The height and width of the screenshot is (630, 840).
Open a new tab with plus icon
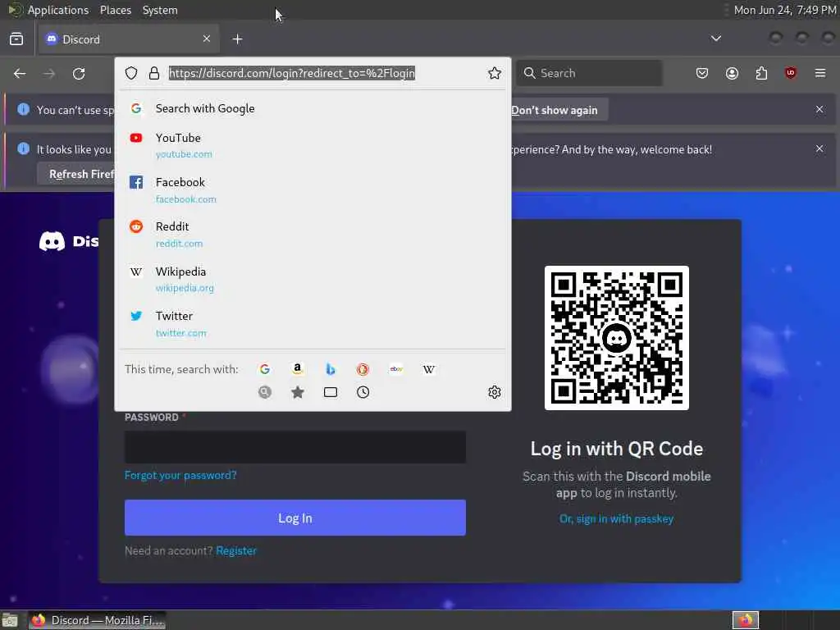tap(237, 39)
